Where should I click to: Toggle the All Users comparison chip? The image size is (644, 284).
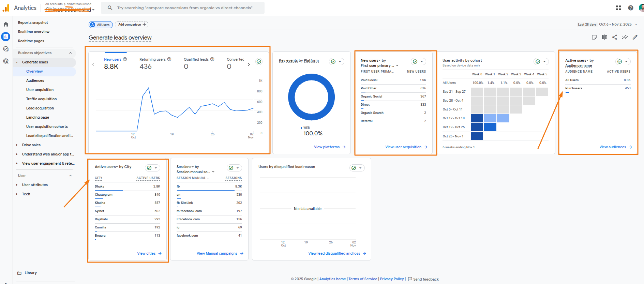[x=101, y=25]
